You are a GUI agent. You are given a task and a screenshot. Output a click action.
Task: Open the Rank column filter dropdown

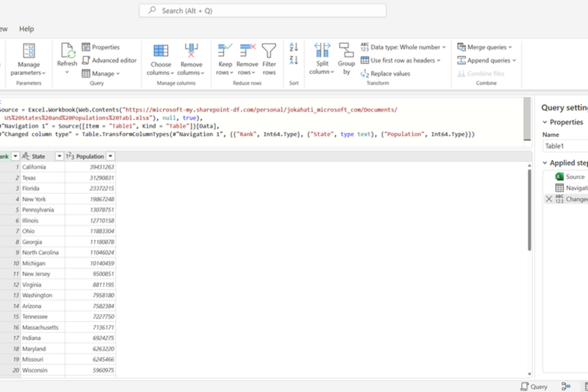click(x=15, y=156)
